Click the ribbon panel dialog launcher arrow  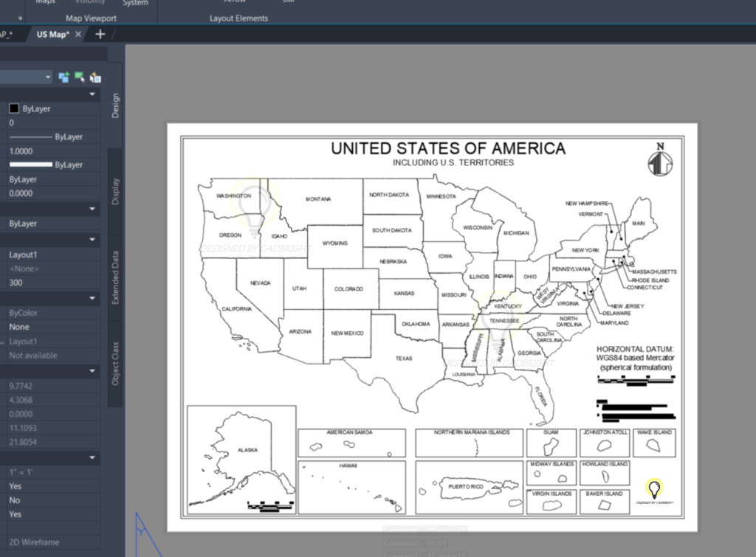click(20, 18)
